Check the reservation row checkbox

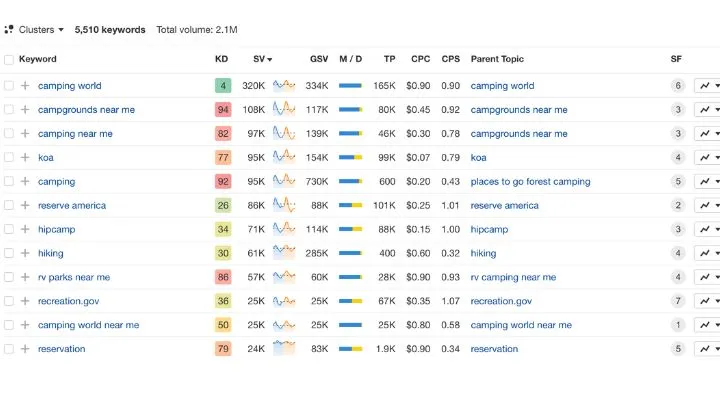click(x=9, y=349)
